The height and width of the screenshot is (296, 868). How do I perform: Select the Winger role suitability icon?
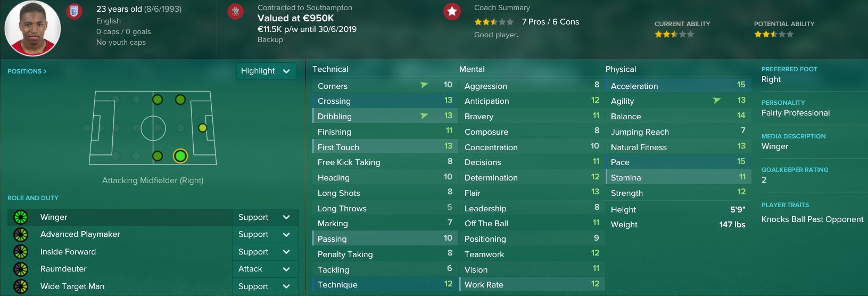click(21, 217)
